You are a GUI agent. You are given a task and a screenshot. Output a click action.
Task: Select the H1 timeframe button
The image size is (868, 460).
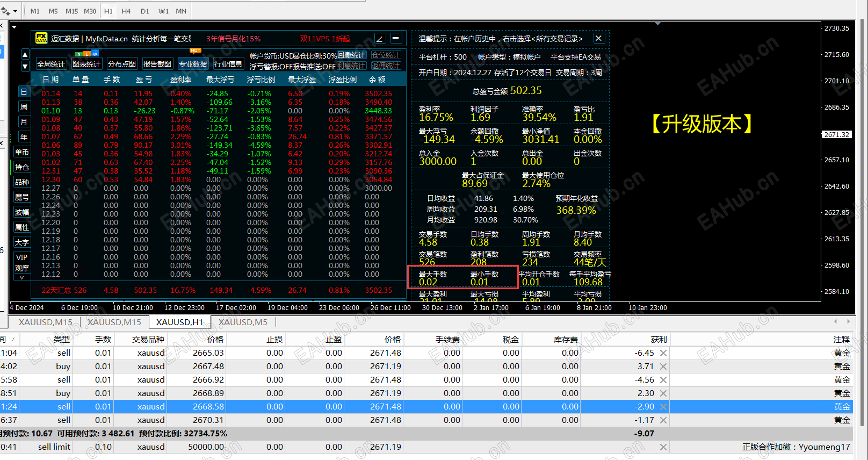tap(108, 11)
